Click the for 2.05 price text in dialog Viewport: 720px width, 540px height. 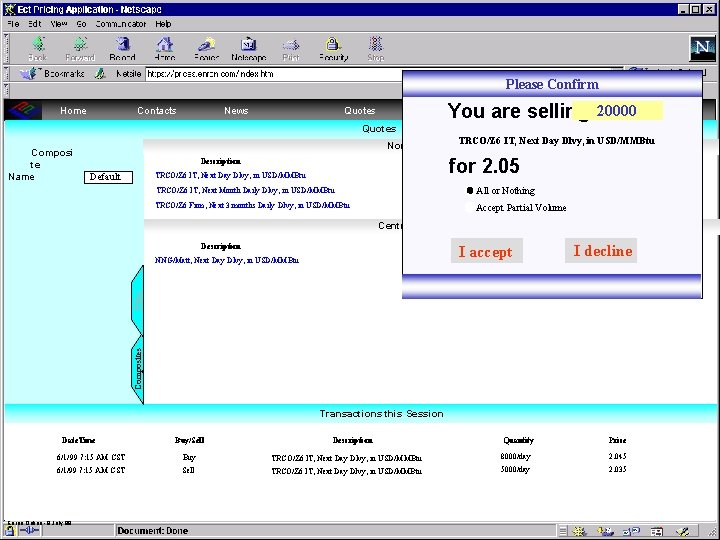click(x=484, y=166)
